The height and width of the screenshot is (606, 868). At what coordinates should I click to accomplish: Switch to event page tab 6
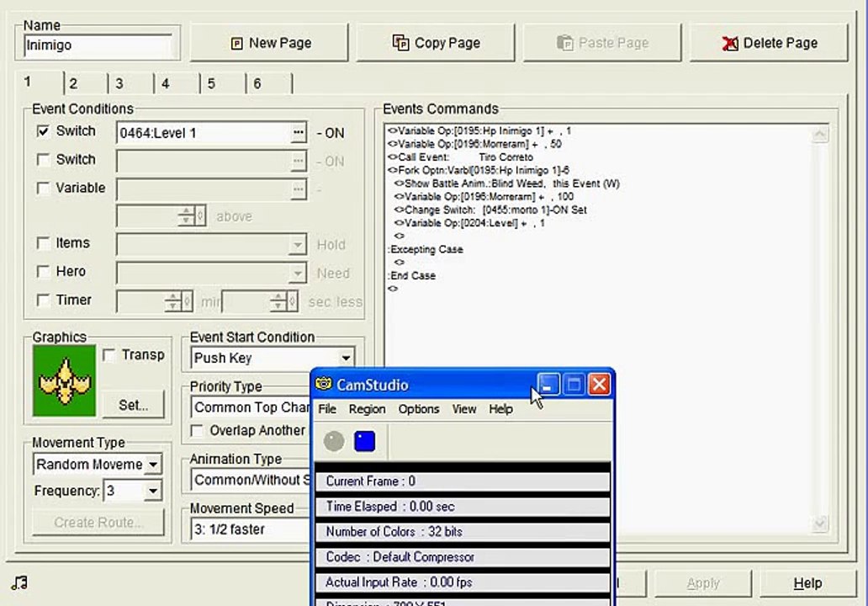pyautogui.click(x=269, y=83)
